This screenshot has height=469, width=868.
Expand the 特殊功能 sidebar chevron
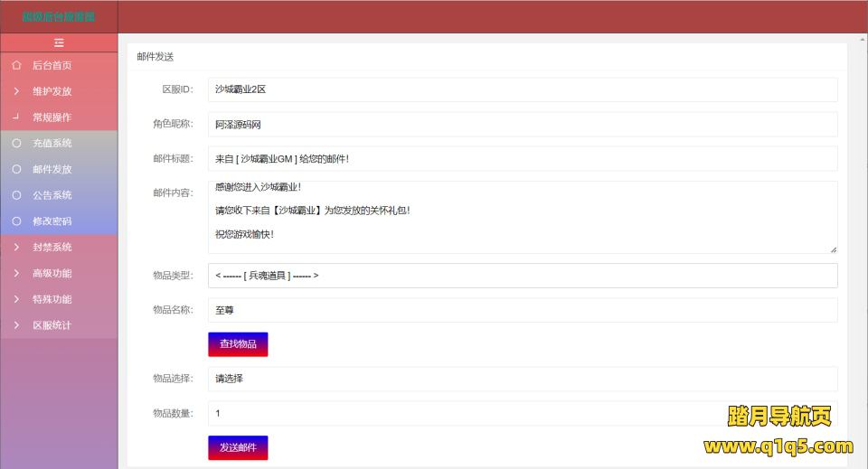pyautogui.click(x=16, y=299)
